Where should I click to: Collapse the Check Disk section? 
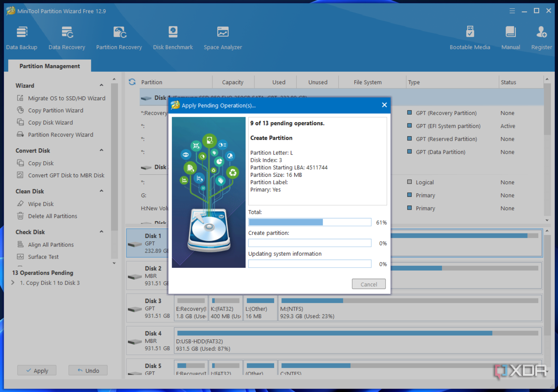pos(101,232)
